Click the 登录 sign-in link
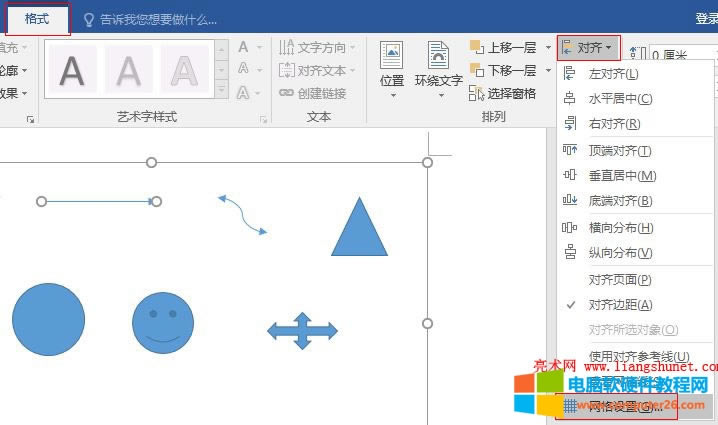This screenshot has height=425, width=718. coord(707,18)
